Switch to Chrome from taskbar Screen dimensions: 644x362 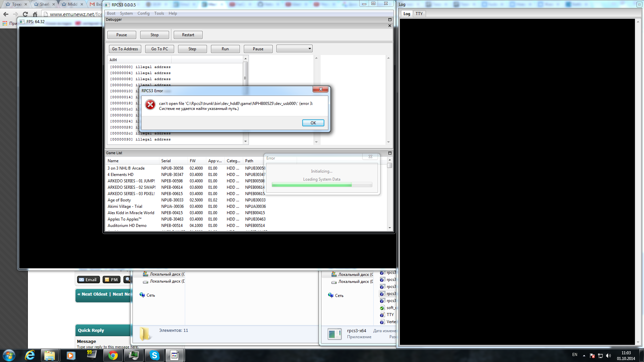[113, 355]
